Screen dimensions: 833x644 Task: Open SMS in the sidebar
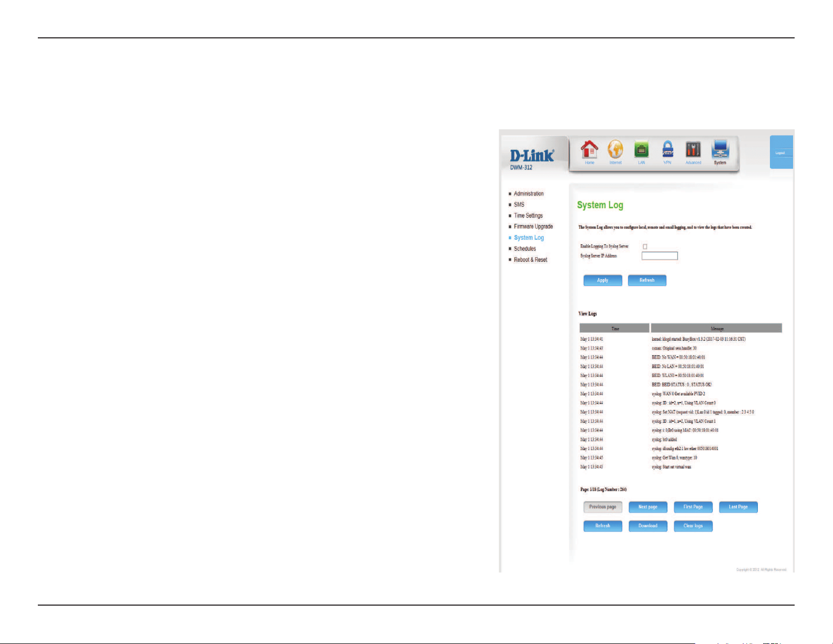(519, 205)
